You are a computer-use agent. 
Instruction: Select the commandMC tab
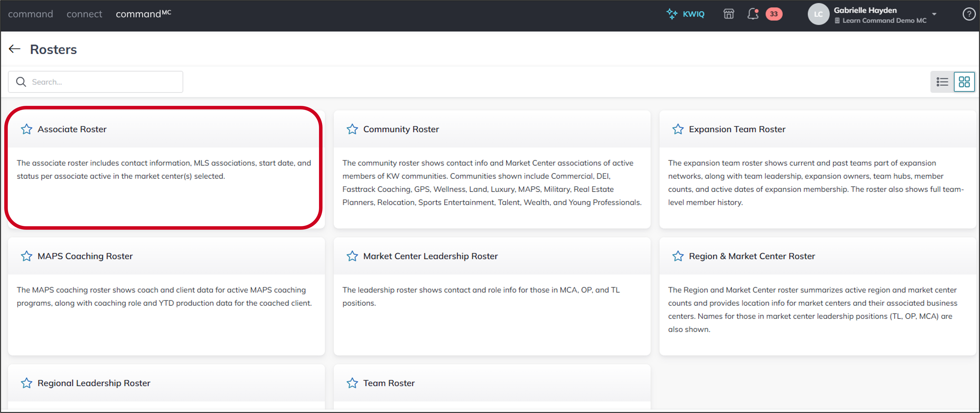click(x=143, y=14)
